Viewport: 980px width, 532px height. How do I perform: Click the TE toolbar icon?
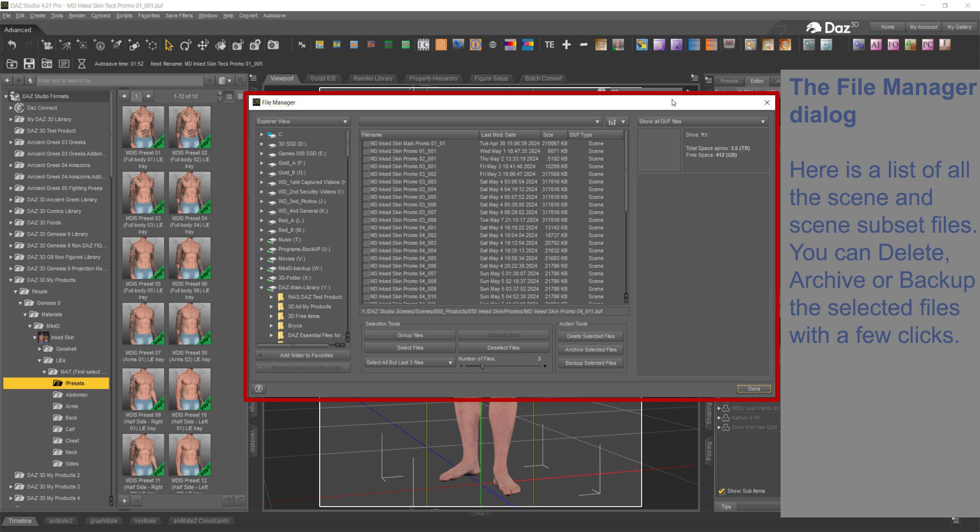[549, 45]
